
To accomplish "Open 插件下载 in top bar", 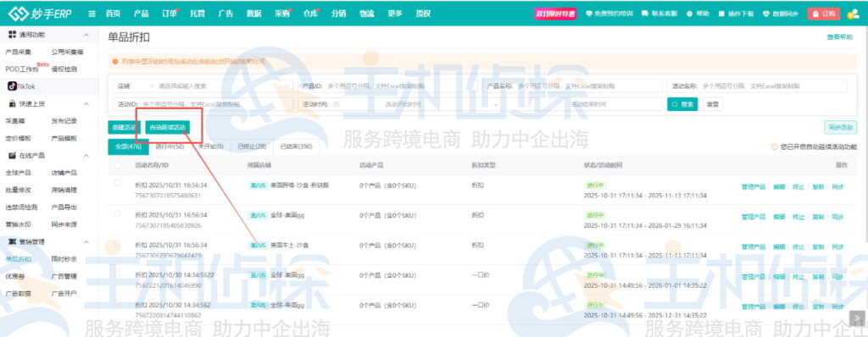I will pos(737,14).
